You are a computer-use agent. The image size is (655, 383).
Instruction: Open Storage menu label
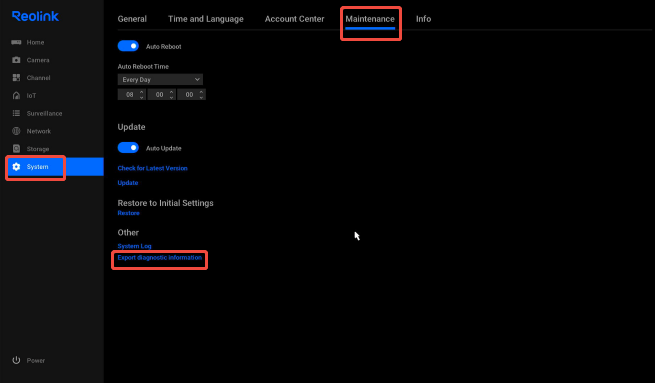tap(38, 149)
